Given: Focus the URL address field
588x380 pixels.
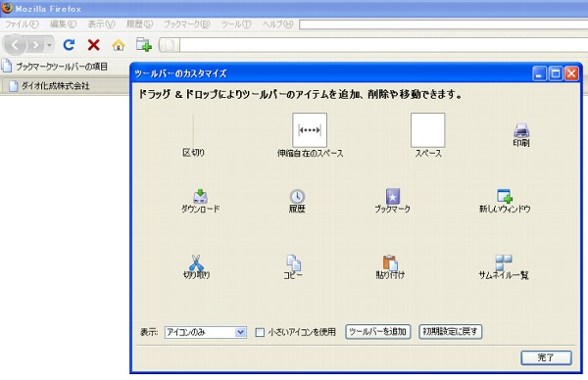Looking at the screenshot, I should tap(383, 45).
